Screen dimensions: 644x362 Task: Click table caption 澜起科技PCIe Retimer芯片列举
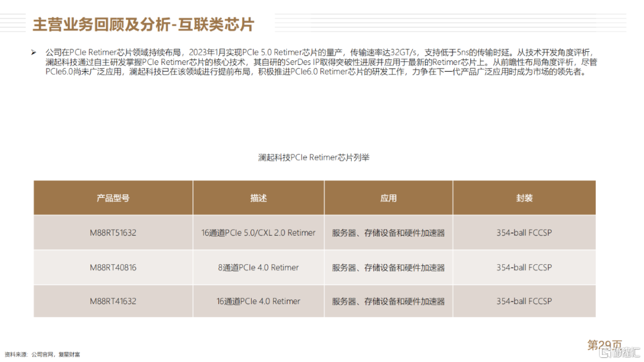[x=314, y=157]
